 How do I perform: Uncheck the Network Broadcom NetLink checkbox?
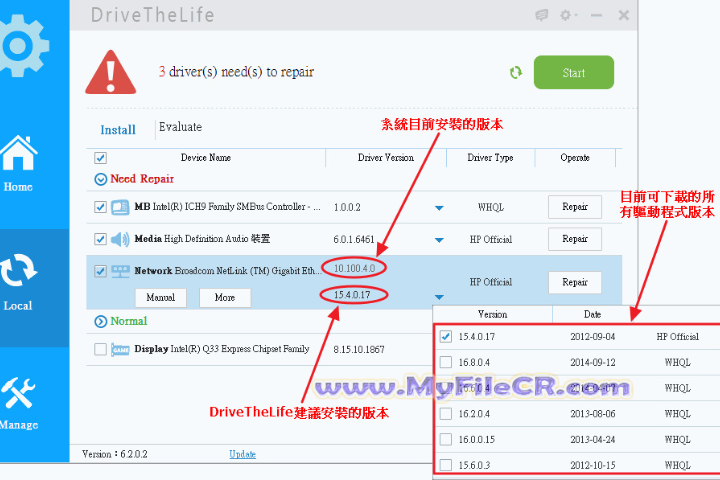(x=101, y=271)
